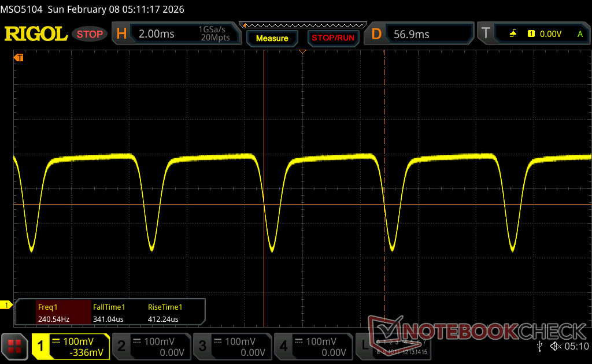Image resolution: width=592 pixels, height=364 pixels.
Task: Open the function navigation grid icon
Action: pyautogui.click(x=15, y=346)
